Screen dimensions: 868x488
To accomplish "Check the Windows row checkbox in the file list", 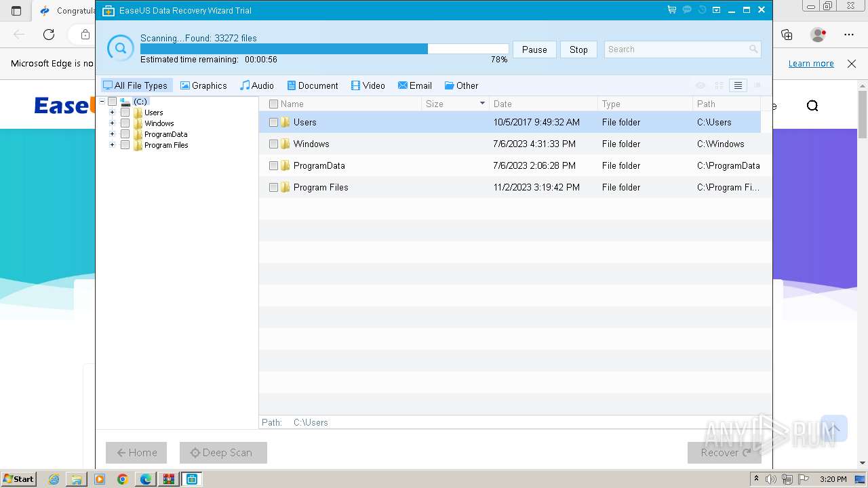I will (273, 144).
